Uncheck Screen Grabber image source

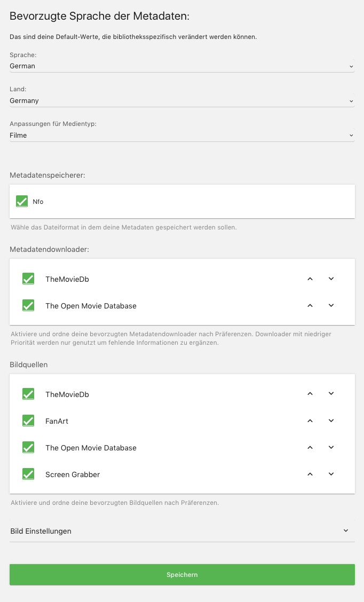28,474
